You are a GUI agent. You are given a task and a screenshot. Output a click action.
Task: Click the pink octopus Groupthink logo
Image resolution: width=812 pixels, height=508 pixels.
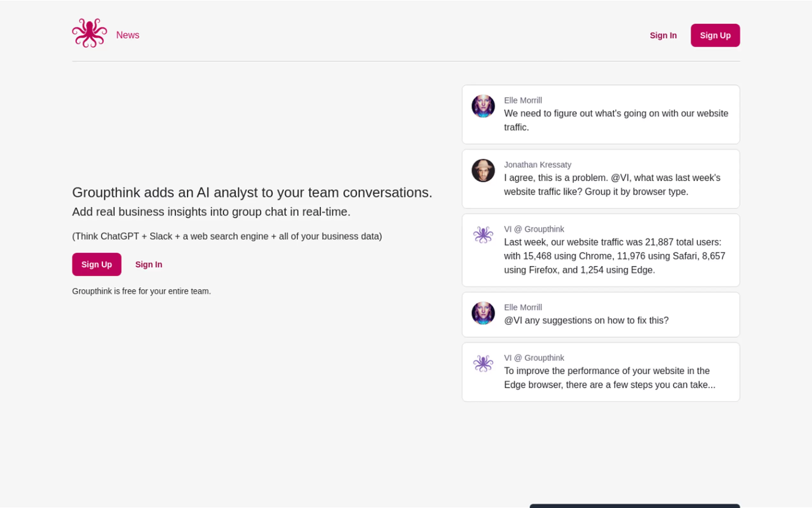[89, 33]
